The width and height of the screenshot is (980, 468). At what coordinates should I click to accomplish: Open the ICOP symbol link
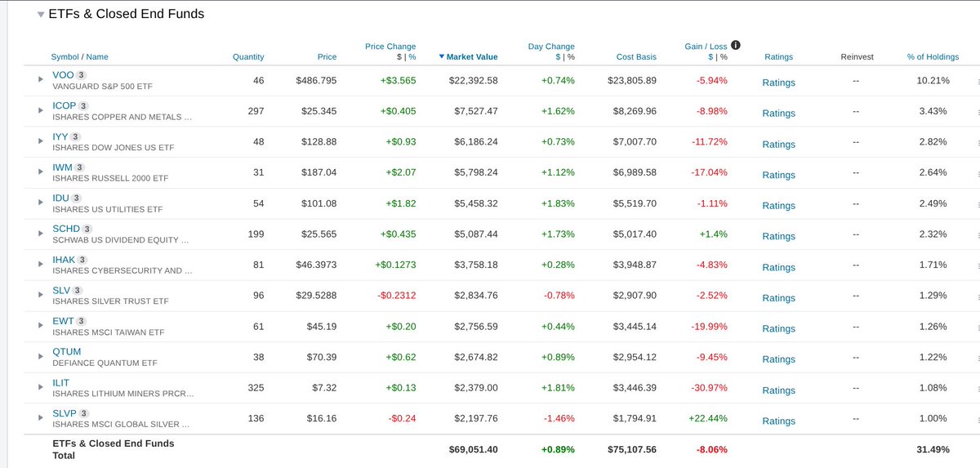pyautogui.click(x=64, y=106)
